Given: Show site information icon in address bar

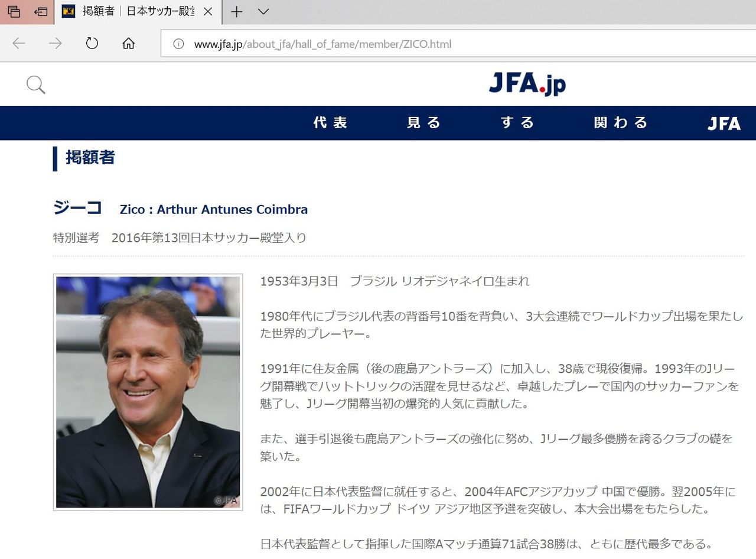Looking at the screenshot, I should pyautogui.click(x=178, y=44).
